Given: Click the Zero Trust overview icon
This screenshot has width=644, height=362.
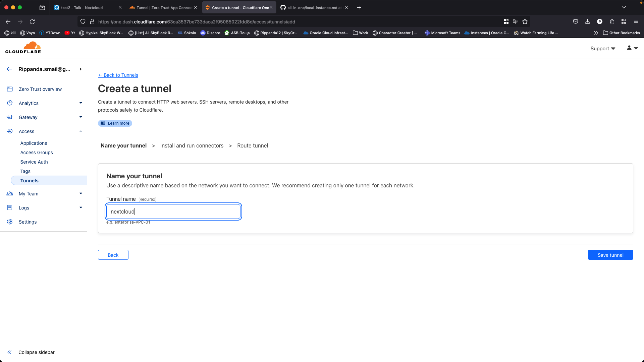Looking at the screenshot, I should (x=10, y=89).
